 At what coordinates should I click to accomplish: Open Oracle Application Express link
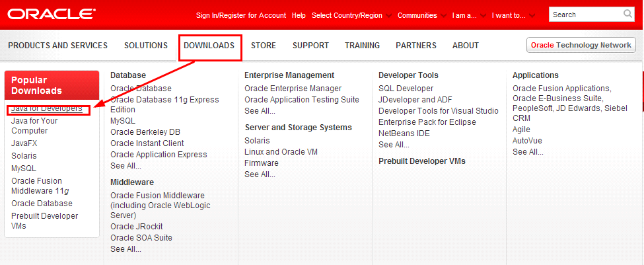pos(159,155)
